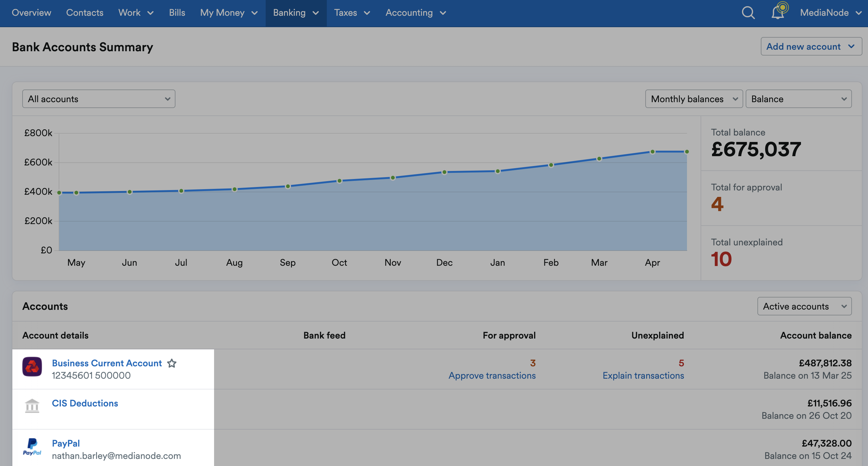Click the April data point on chart
This screenshot has width=868, height=466.
(x=652, y=152)
